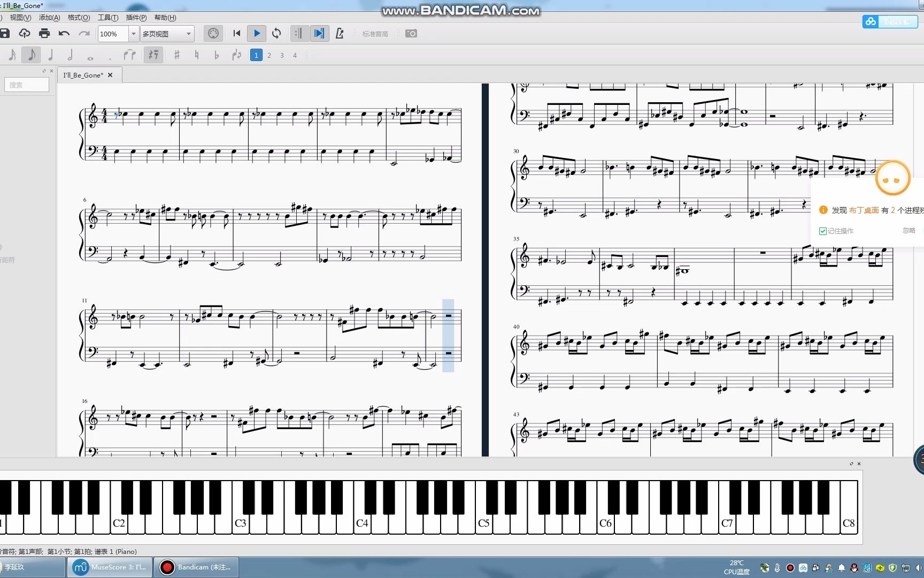The width and height of the screenshot is (924, 578).
Task: Open the 多页视图 page view dropdown
Action: (167, 34)
